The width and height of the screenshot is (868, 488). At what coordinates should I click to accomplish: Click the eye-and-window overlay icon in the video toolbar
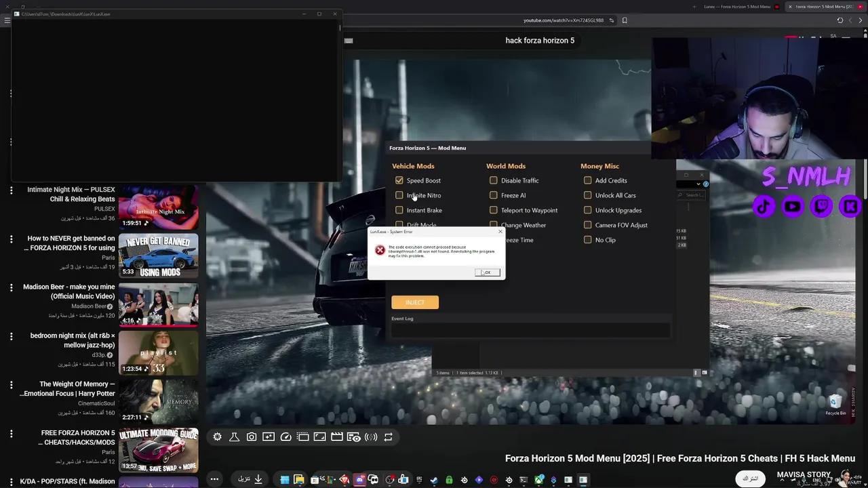[354, 437]
